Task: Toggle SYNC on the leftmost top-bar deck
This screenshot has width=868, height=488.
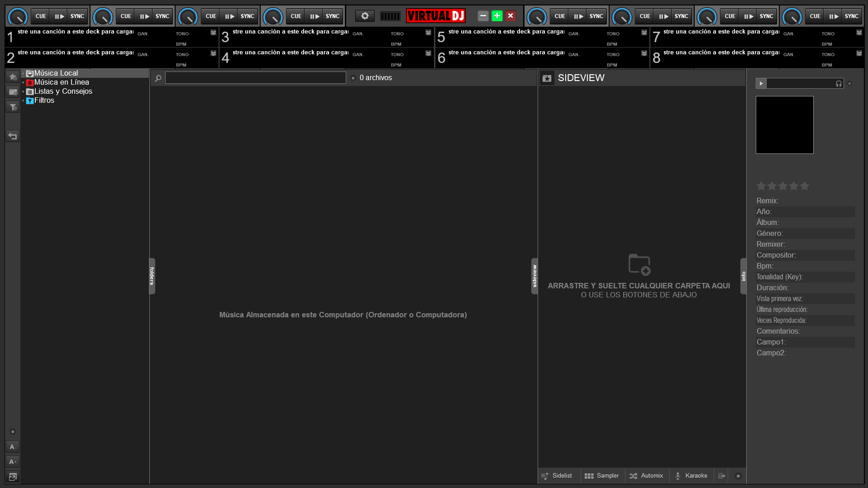Action: (x=77, y=16)
